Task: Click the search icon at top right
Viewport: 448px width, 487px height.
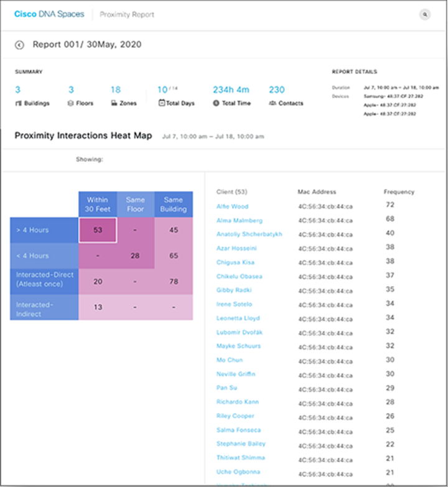Action: click(425, 14)
